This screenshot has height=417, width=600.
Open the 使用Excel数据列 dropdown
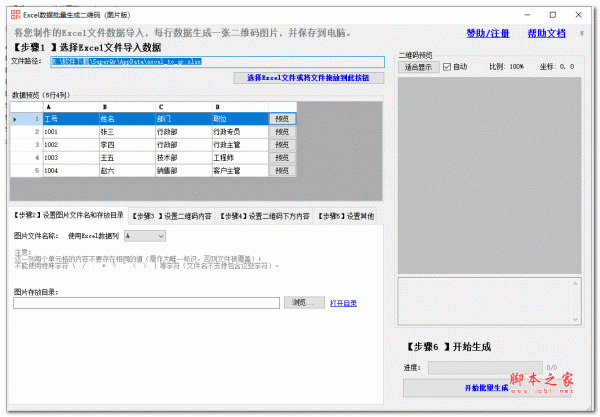(146, 235)
